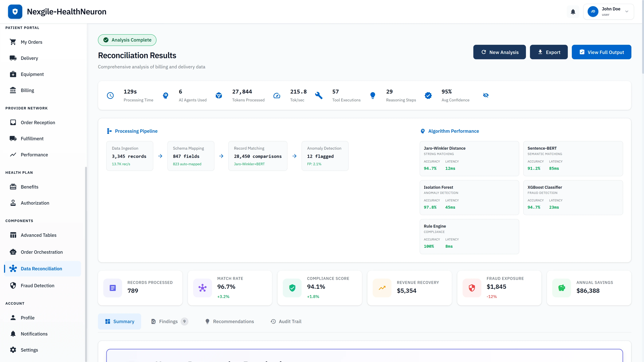Expand the John Doe account dropdown
The height and width of the screenshot is (362, 644).
coord(609,12)
